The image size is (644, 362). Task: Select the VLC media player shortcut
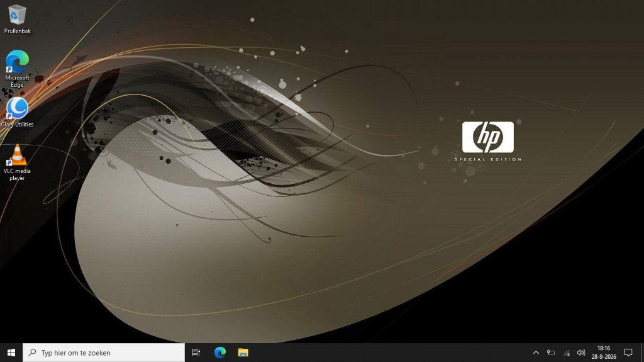tap(17, 162)
